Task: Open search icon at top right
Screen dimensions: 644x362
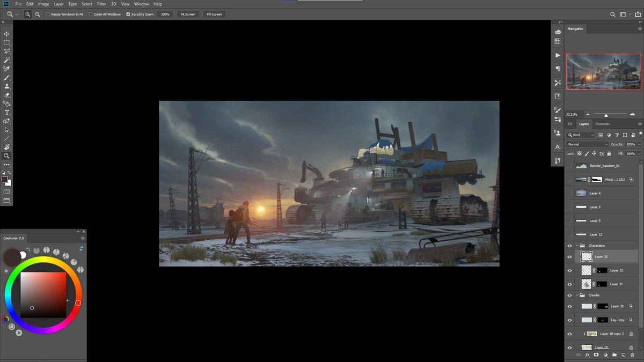Action: [613, 14]
